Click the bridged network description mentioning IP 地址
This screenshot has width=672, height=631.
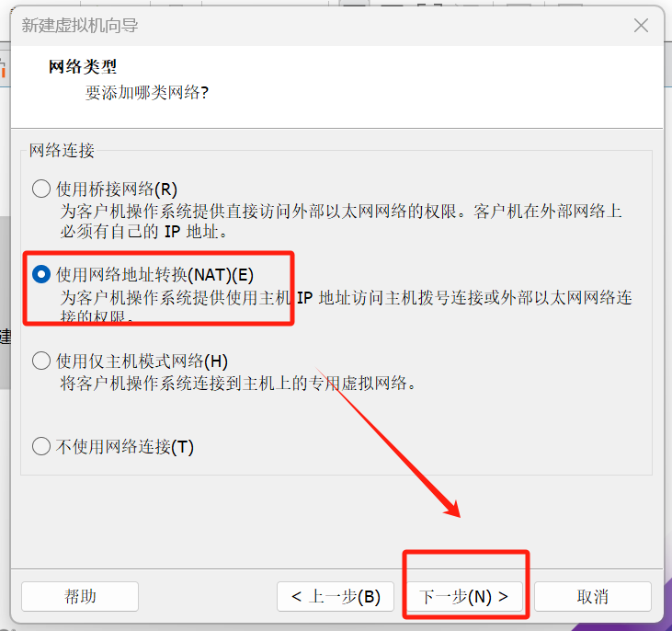[x=341, y=222]
